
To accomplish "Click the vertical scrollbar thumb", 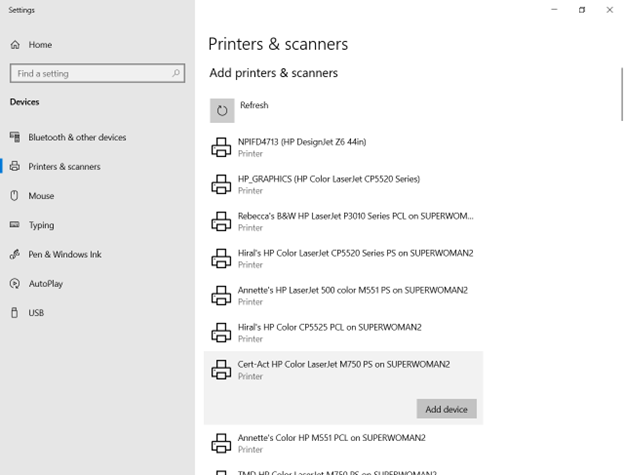I will click(622, 94).
